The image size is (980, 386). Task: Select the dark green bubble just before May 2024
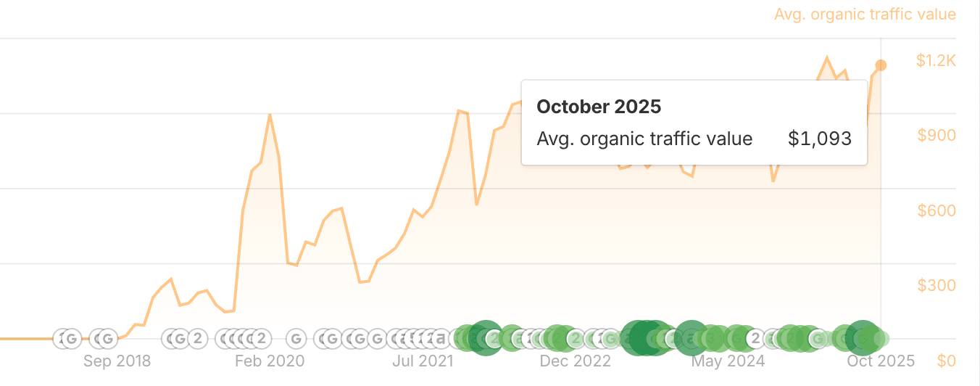pos(690,337)
